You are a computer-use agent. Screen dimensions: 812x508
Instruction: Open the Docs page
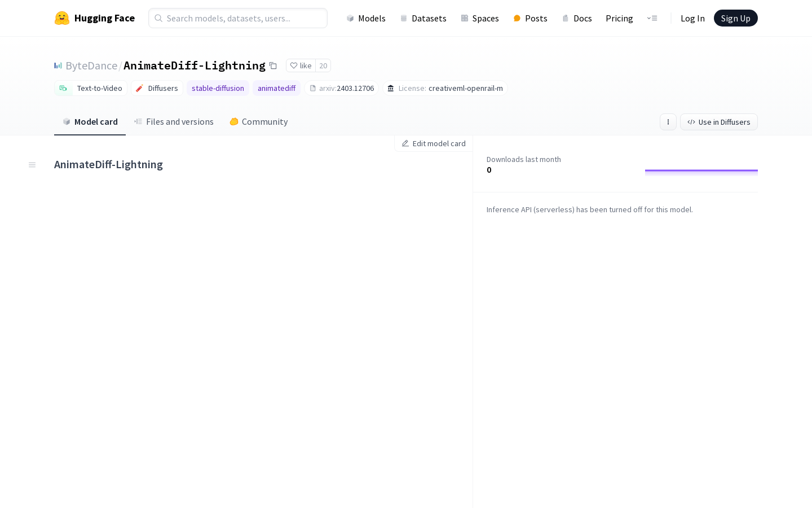(577, 18)
